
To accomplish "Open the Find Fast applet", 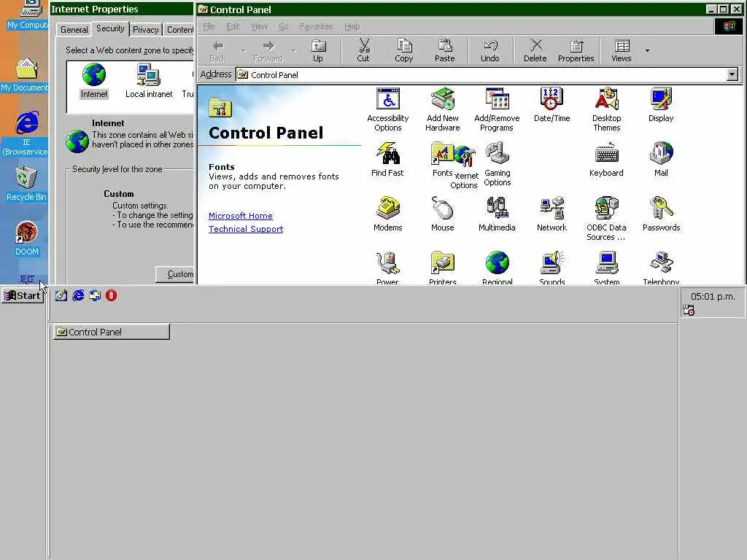I will pyautogui.click(x=387, y=160).
